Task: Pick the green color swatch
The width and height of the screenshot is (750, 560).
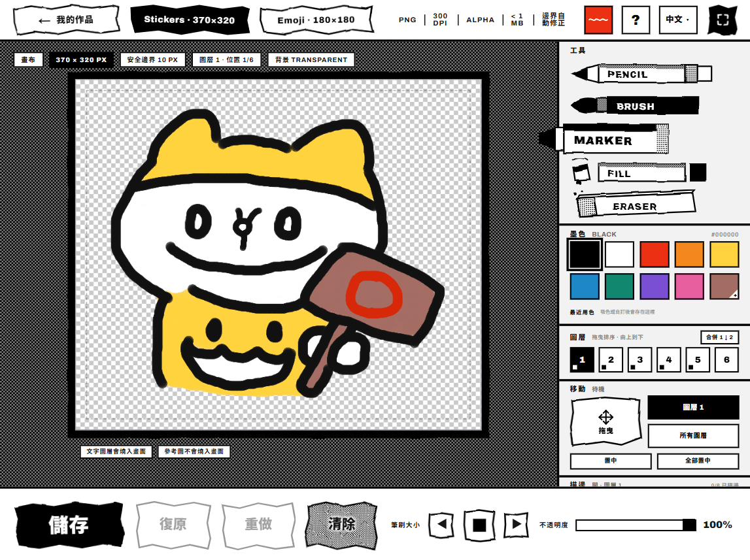Action: coord(619,286)
